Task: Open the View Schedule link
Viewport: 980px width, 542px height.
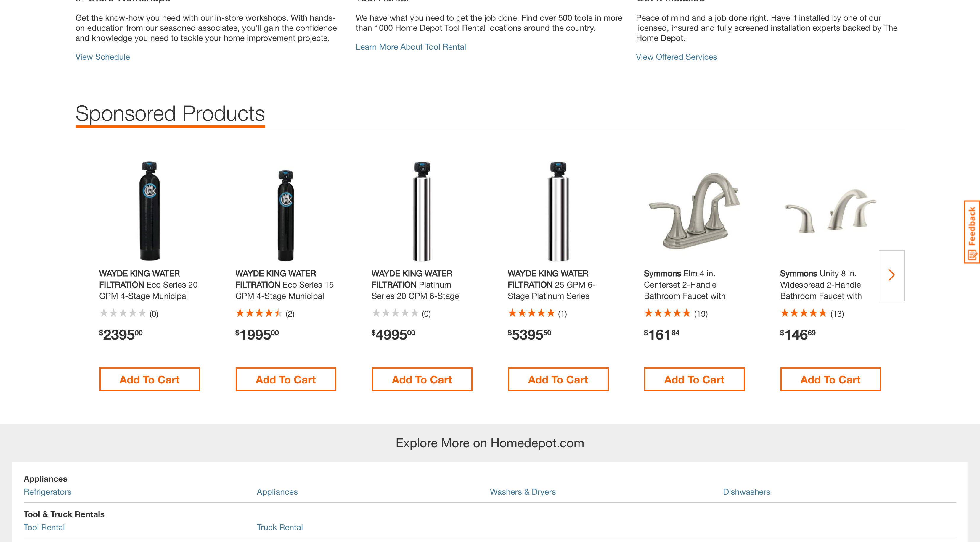Action: click(103, 57)
